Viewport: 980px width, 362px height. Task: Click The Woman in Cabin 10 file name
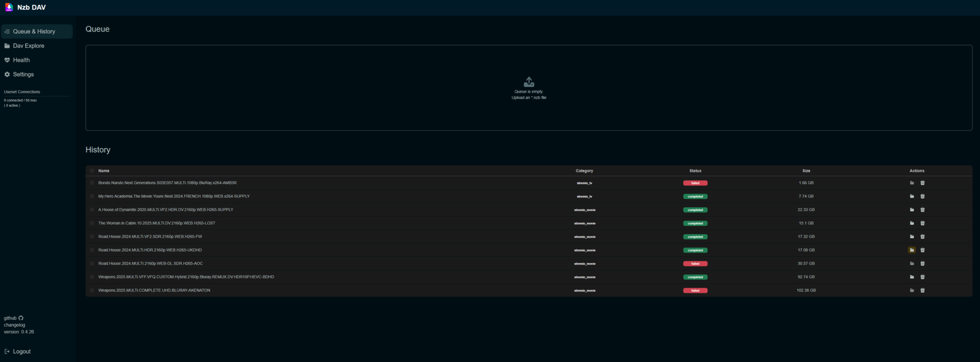pyautogui.click(x=157, y=223)
